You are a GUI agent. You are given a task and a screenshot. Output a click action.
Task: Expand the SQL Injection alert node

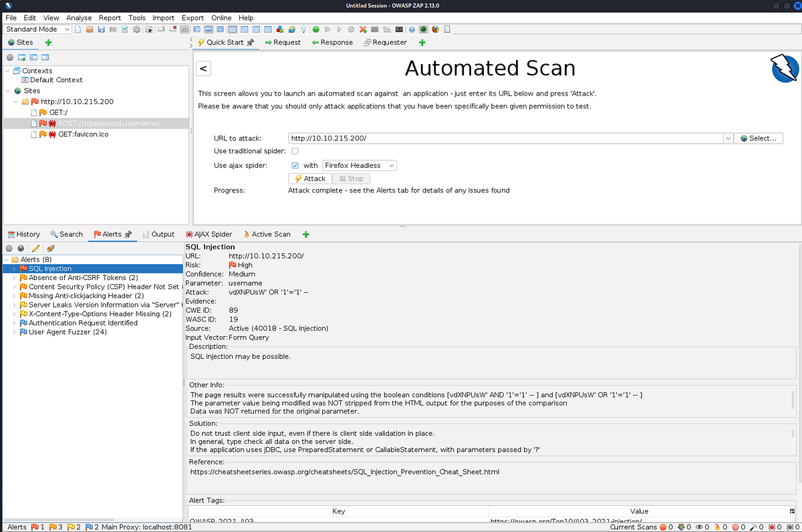[14, 269]
